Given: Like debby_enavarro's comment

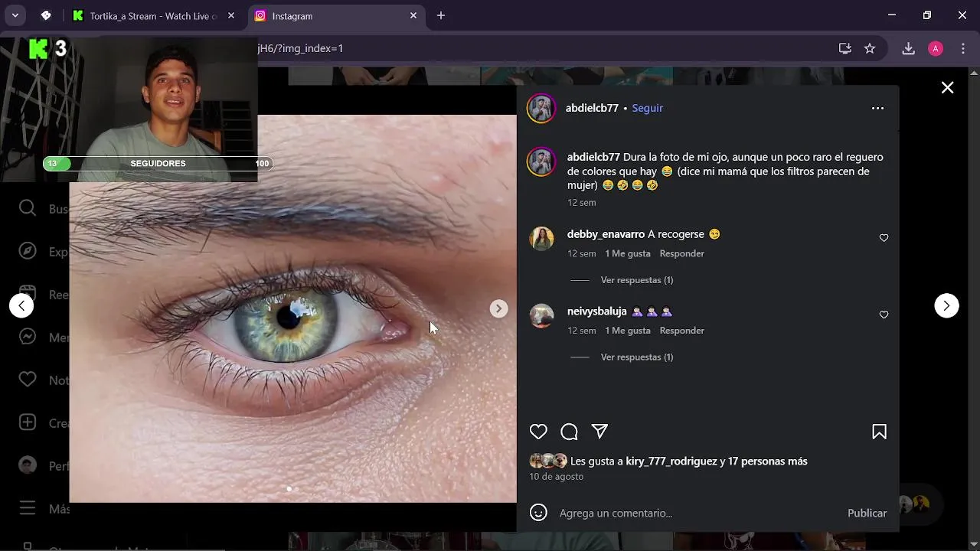Looking at the screenshot, I should (x=884, y=238).
